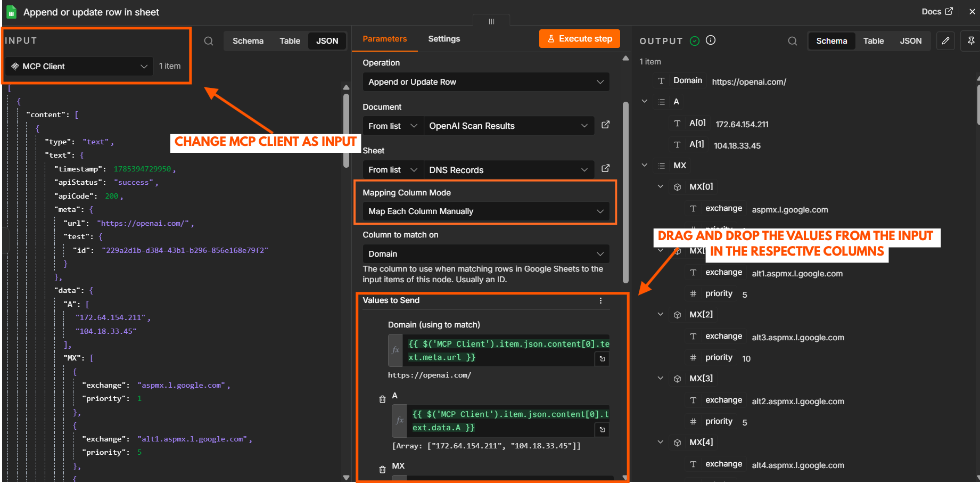This screenshot has height=483, width=980.
Task: Search the input panel with magnifier icon
Action: click(209, 41)
